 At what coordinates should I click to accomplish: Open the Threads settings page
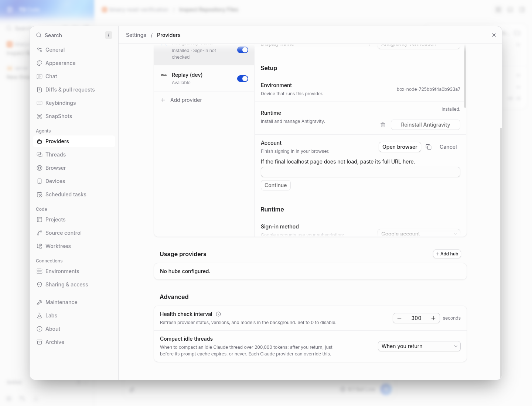pyautogui.click(x=74, y=155)
